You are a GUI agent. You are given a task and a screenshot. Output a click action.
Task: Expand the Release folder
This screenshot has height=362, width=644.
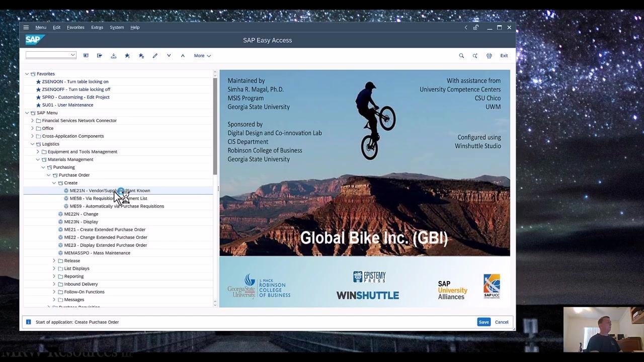point(54,260)
